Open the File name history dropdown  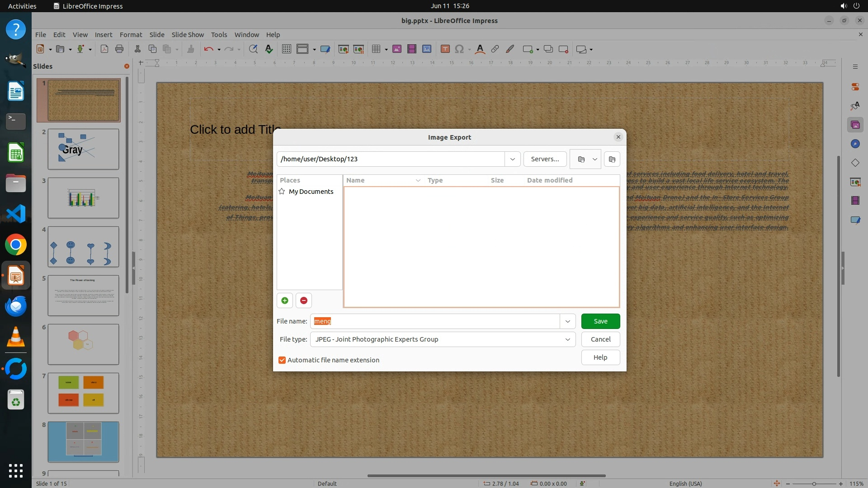(x=567, y=321)
